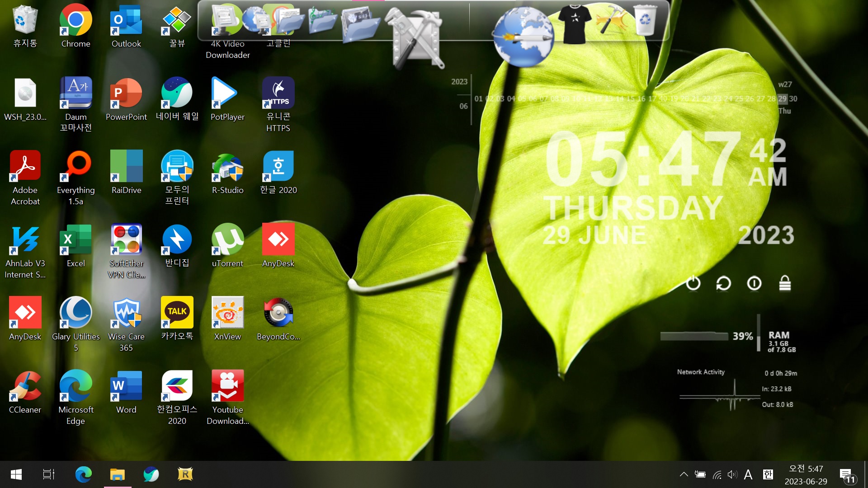Open the PowerPoint desktop shortcut
Screen dimensions: 868x488
coord(126,99)
